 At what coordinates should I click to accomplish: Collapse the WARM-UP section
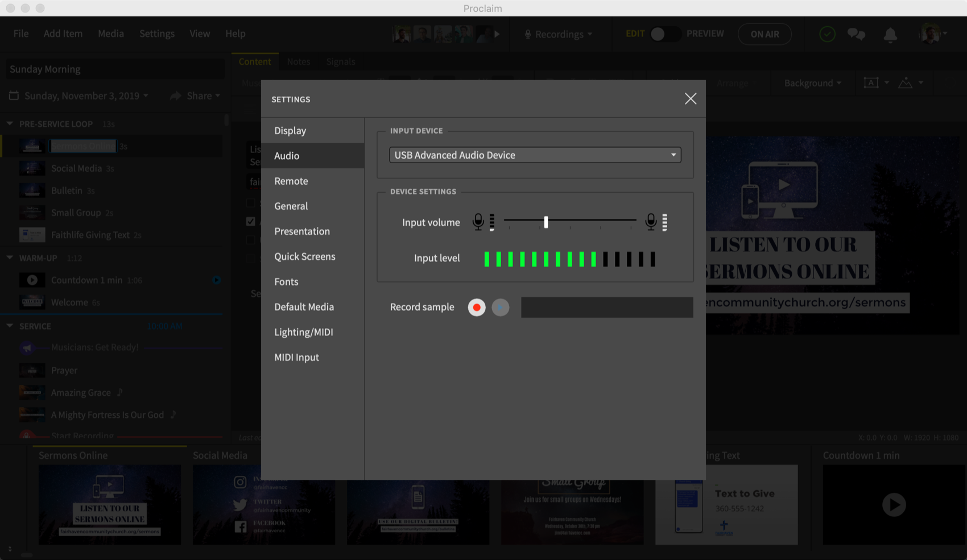[10, 258]
